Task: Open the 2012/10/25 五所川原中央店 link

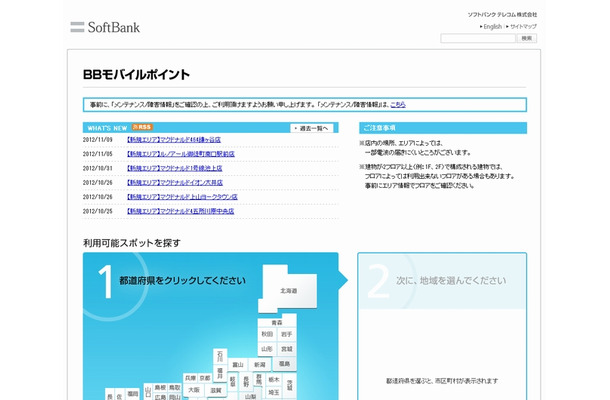Action: coord(181,211)
